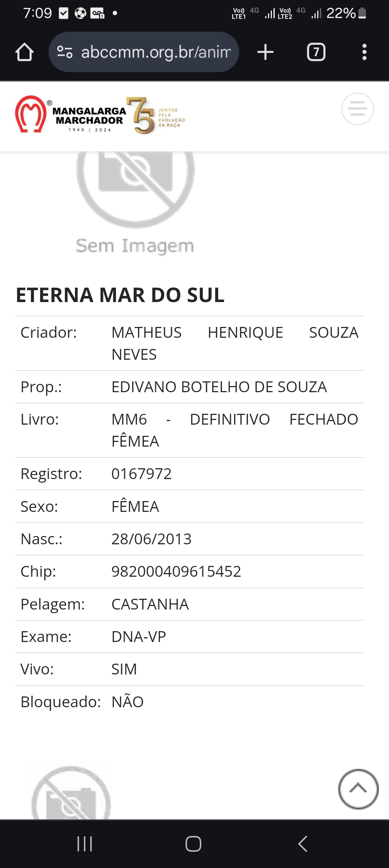The height and width of the screenshot is (868, 389).
Task: Tap the Registro value 0167972
Action: pos(142,474)
